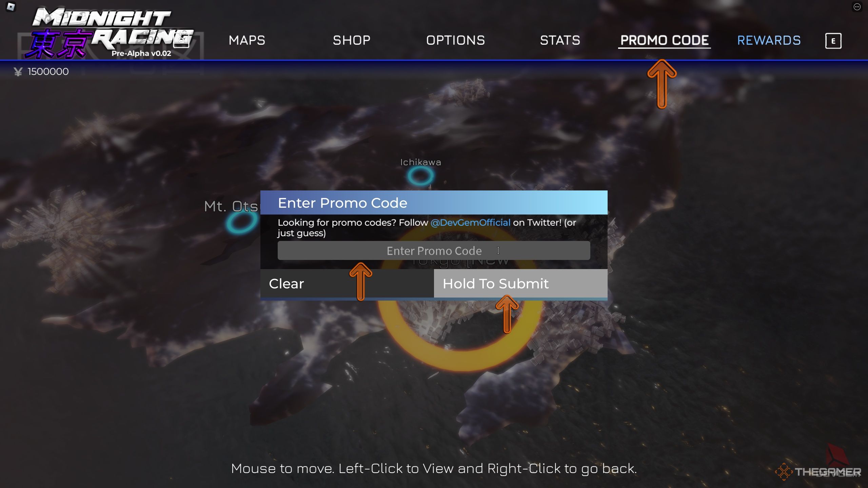Toggle the promo code submission dialog

click(x=664, y=40)
